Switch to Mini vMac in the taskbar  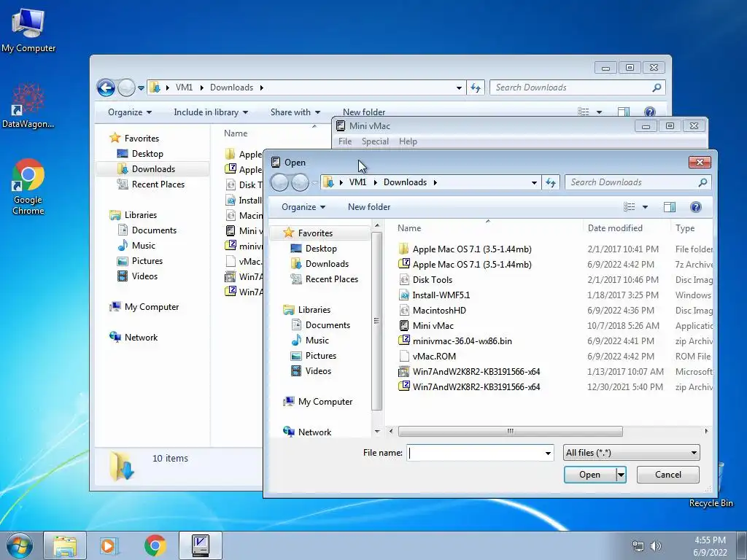201,545
